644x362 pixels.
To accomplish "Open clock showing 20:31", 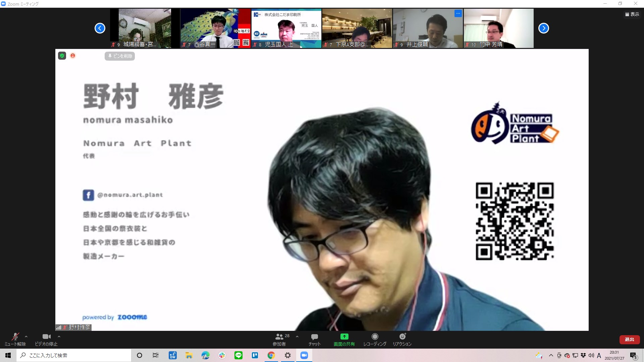I will coord(614,355).
